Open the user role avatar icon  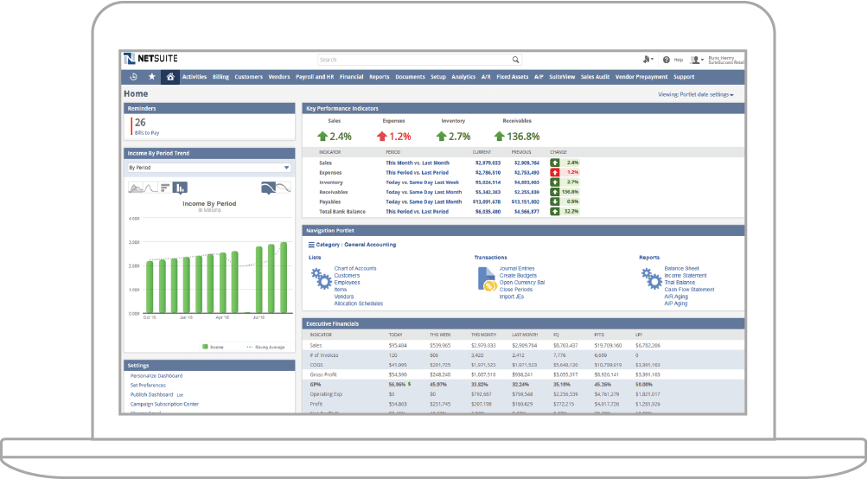pos(695,60)
